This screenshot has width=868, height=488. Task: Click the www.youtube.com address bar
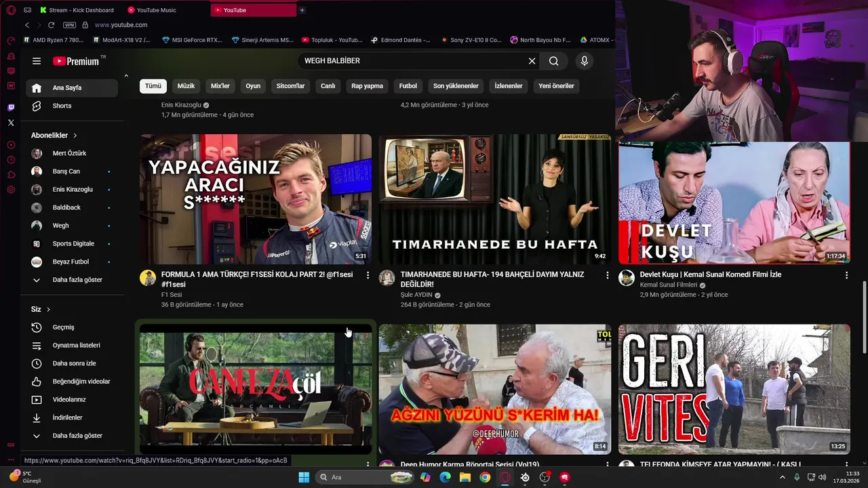click(x=121, y=25)
